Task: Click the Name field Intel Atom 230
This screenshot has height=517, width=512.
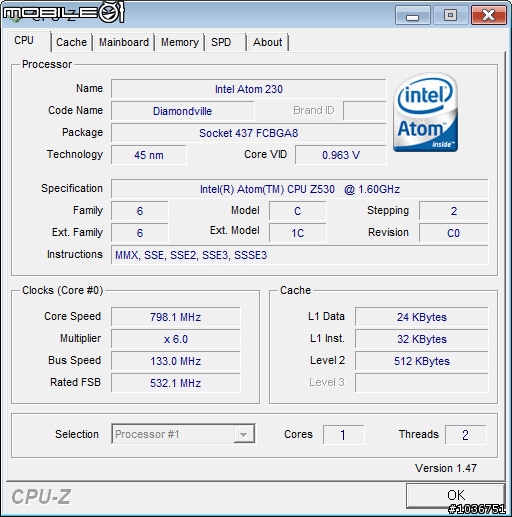Action: tap(249, 89)
